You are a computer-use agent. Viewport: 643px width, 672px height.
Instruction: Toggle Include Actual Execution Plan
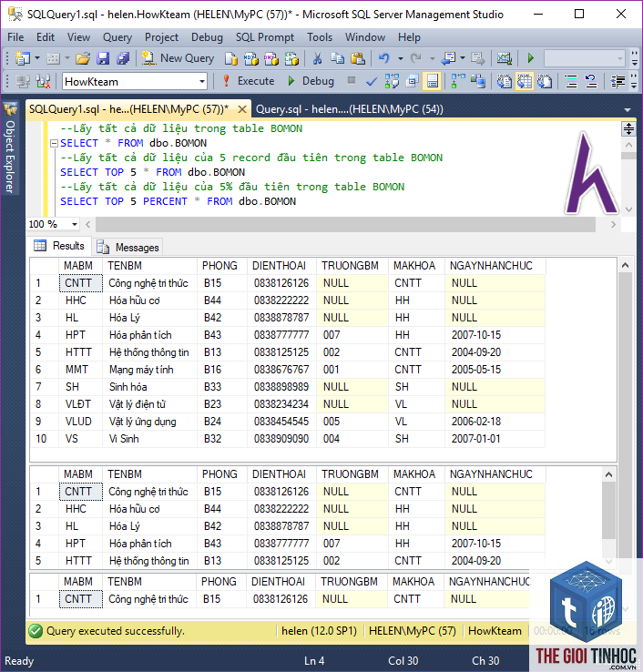[458, 81]
